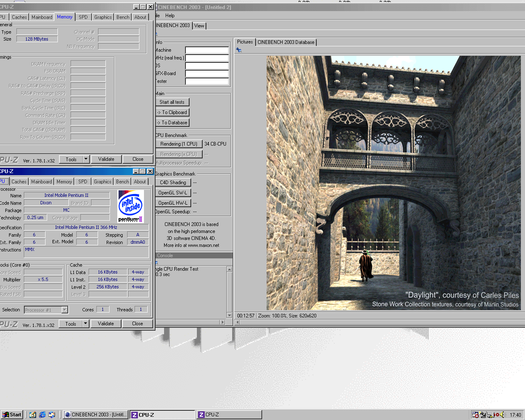Click Validate in upper CPU-Z window
The height and width of the screenshot is (420, 525).
pos(106,159)
